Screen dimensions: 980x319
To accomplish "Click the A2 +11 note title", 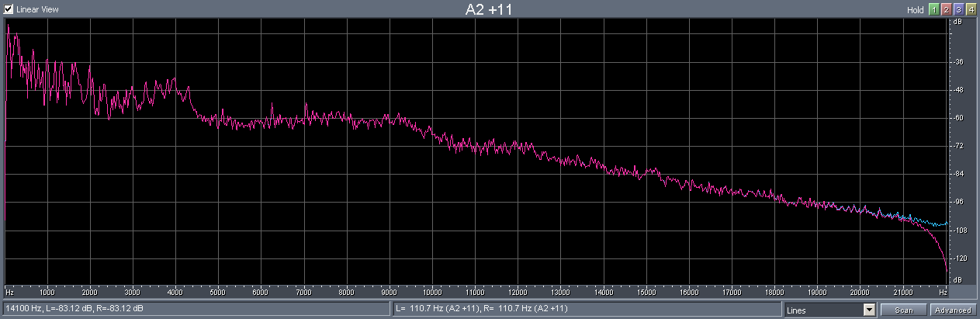I will (488, 9).
